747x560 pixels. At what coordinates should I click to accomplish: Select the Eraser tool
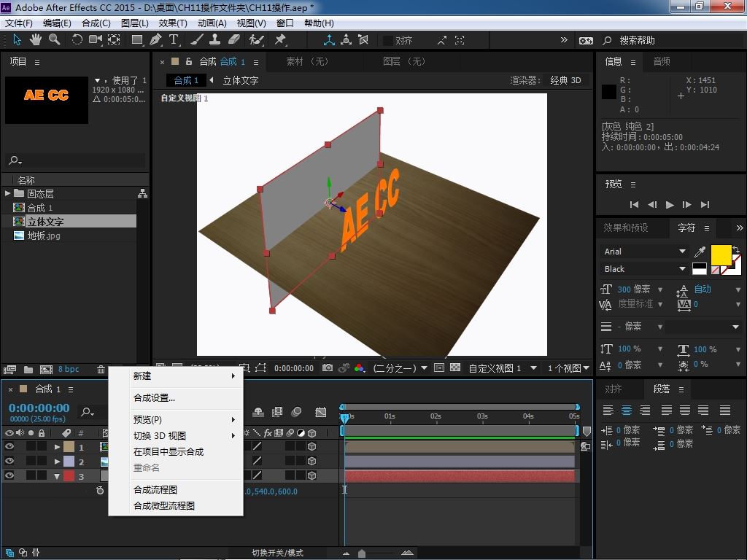point(234,40)
